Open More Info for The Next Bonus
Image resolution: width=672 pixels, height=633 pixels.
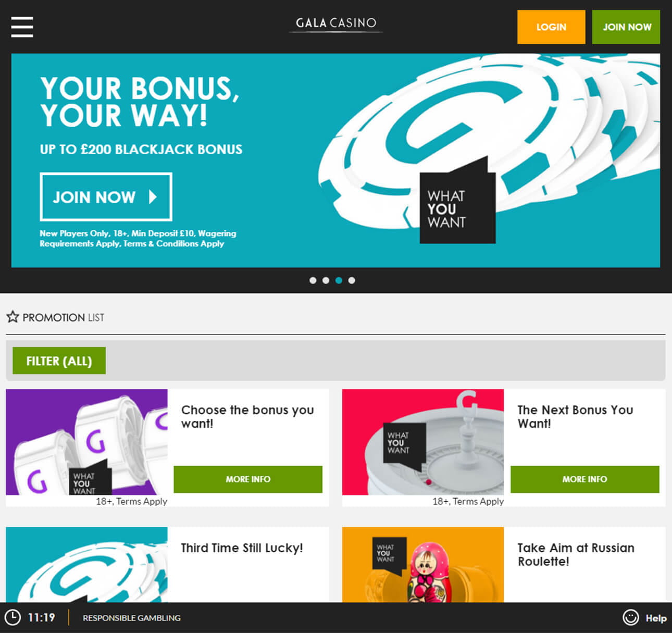(x=584, y=479)
